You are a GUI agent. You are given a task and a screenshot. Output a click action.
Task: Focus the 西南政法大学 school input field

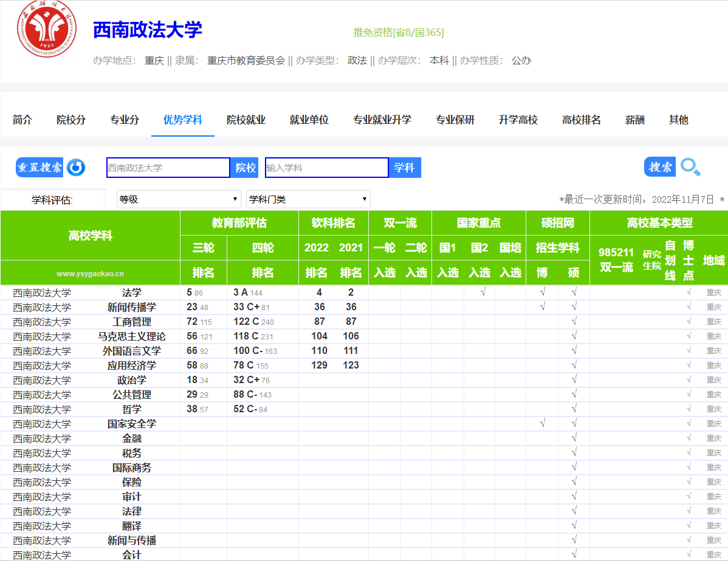(168, 168)
